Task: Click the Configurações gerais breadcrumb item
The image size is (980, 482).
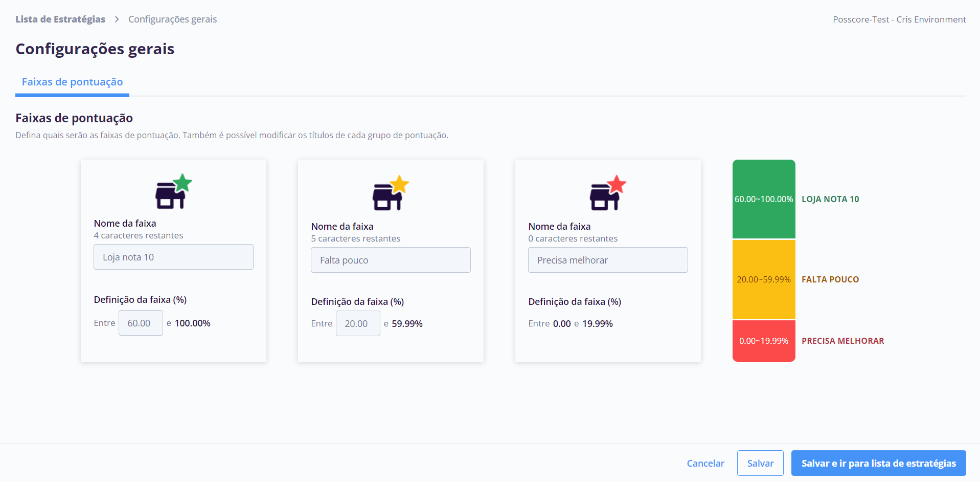Action: [172, 19]
